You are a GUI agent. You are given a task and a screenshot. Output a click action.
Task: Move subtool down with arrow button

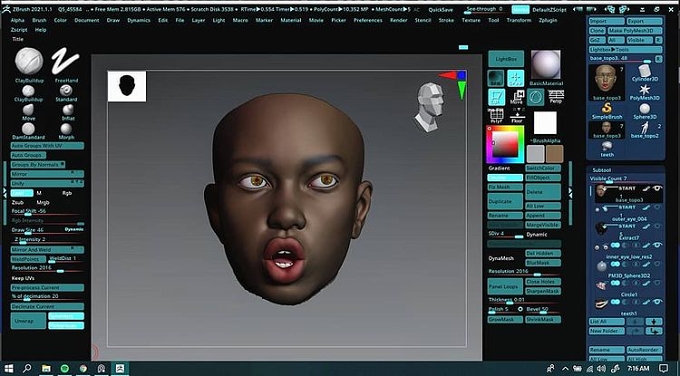click(654, 321)
